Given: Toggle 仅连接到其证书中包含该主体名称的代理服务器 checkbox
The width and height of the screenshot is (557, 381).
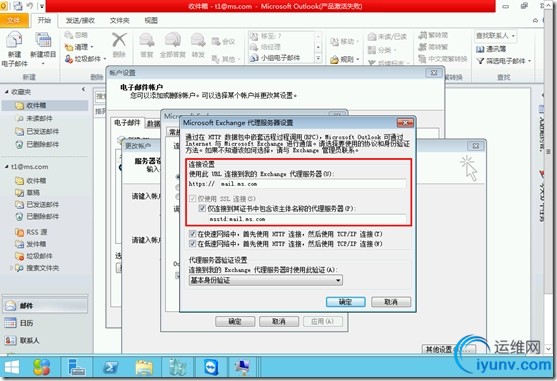Looking at the screenshot, I should coord(202,208).
